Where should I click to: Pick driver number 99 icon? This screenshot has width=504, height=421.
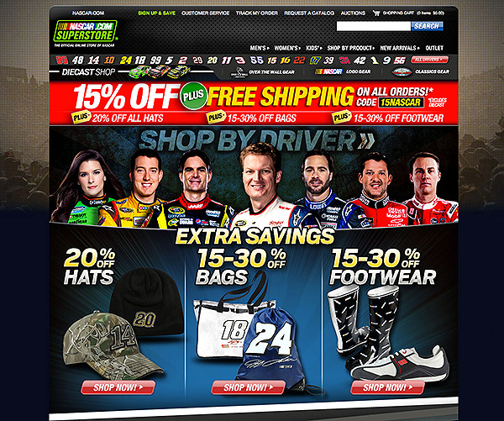[155, 61]
